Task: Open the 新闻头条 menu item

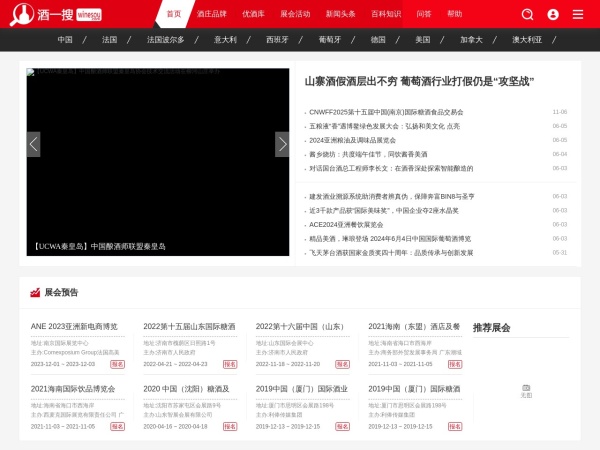Action: (341, 14)
